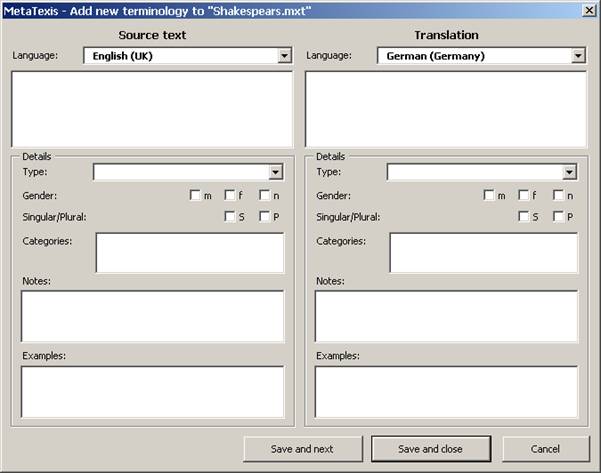Open the Source text Language dropdown
Screen dimensions: 601x473
pos(285,56)
